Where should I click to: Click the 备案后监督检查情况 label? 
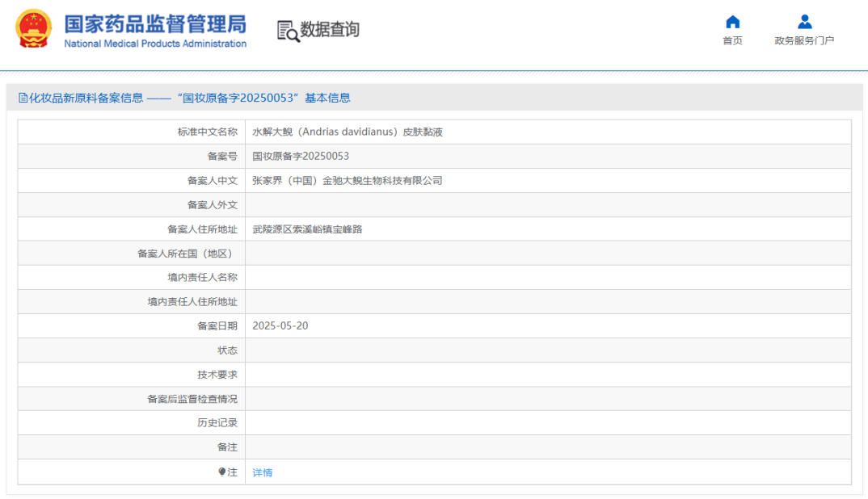point(192,399)
